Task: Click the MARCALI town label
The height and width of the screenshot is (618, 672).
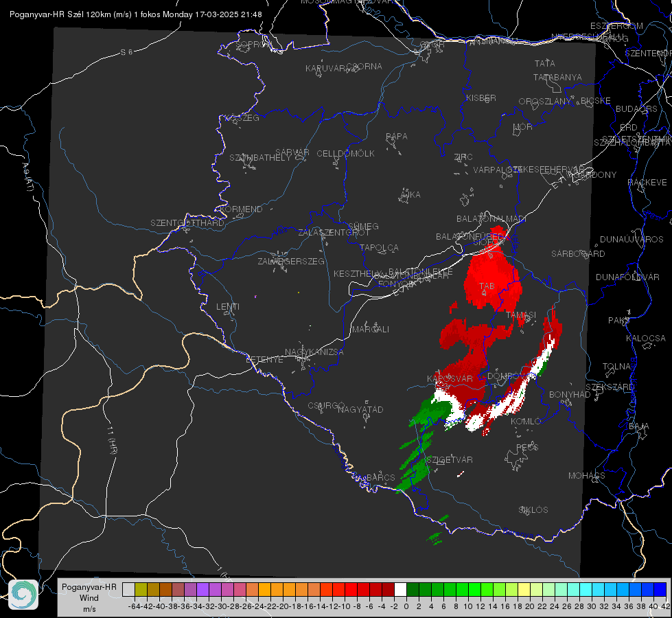Action: pyautogui.click(x=371, y=330)
